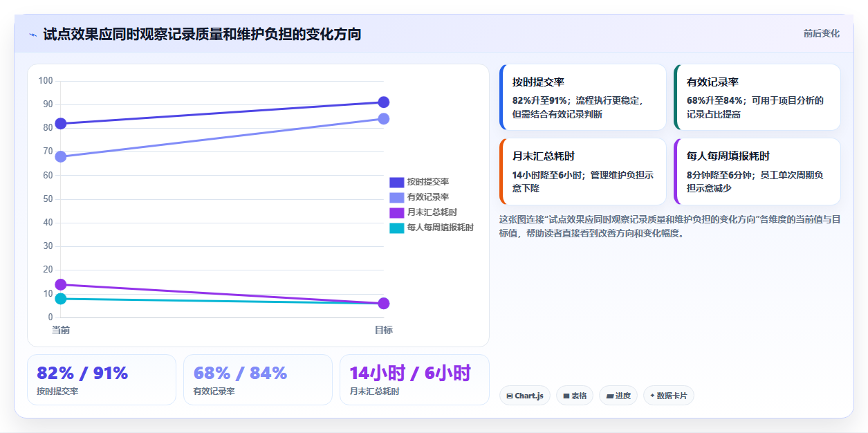Click the 按时提交率 legend label text
Screen dimensions: 868x433
click(428, 182)
